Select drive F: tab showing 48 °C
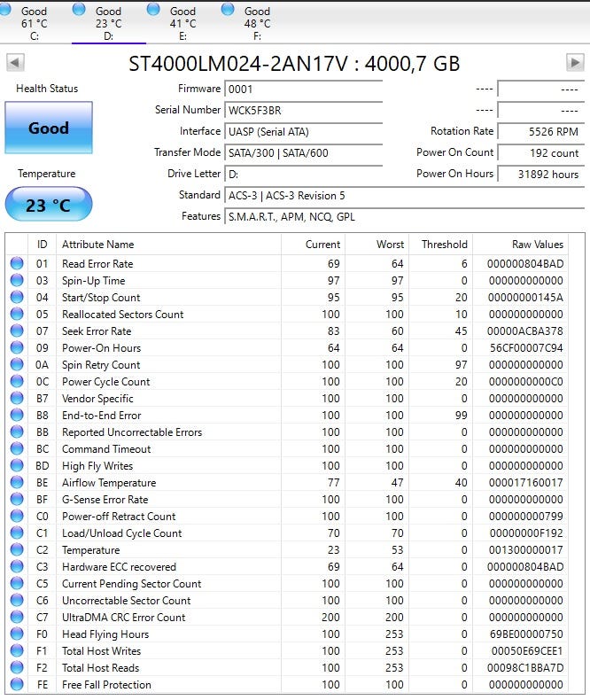Image resolution: width=590 pixels, height=700 pixels. click(x=258, y=22)
